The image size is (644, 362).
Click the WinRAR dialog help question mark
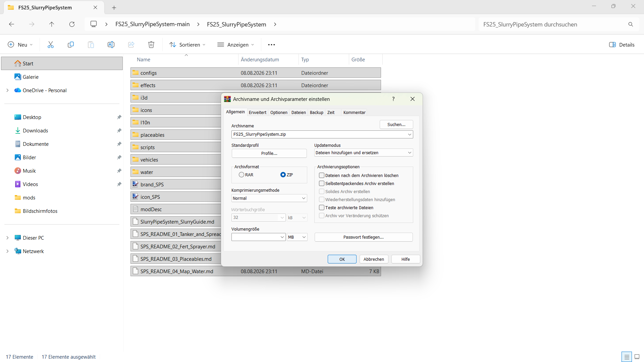(393, 99)
